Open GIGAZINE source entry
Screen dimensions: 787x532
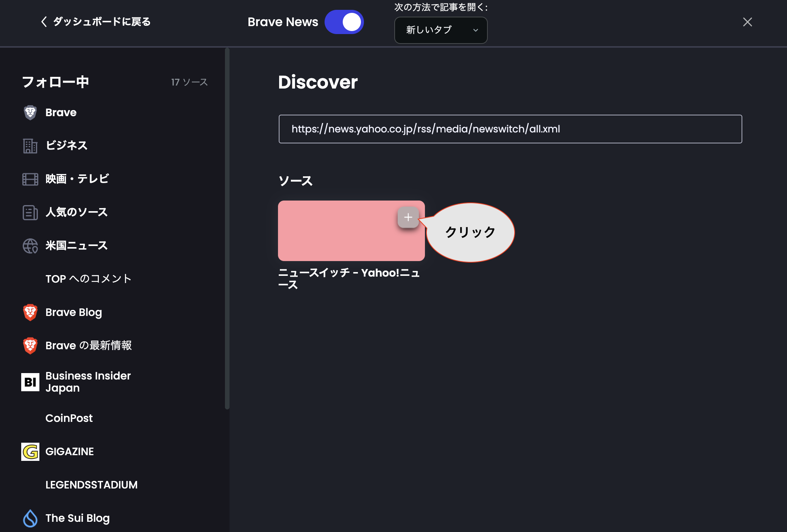70,451
